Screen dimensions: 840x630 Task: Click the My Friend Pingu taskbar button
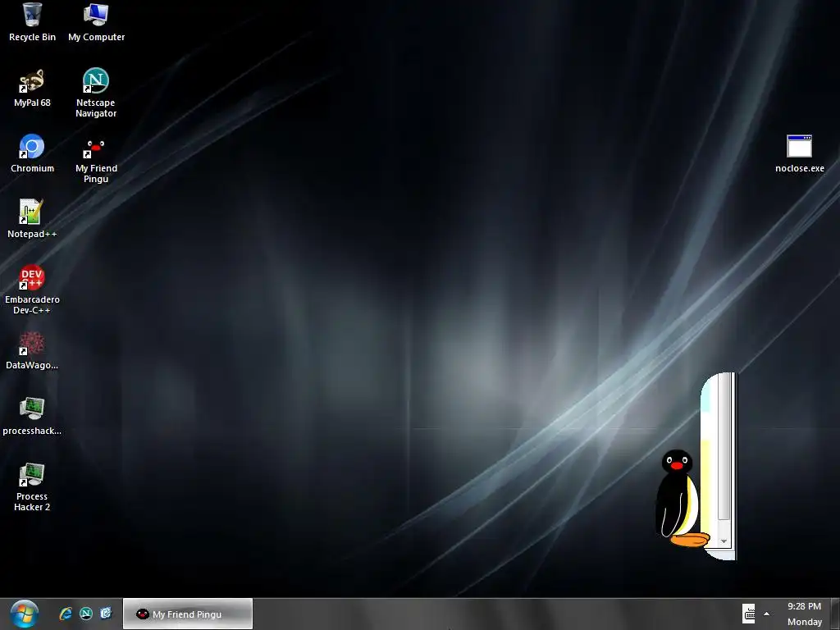pos(188,614)
